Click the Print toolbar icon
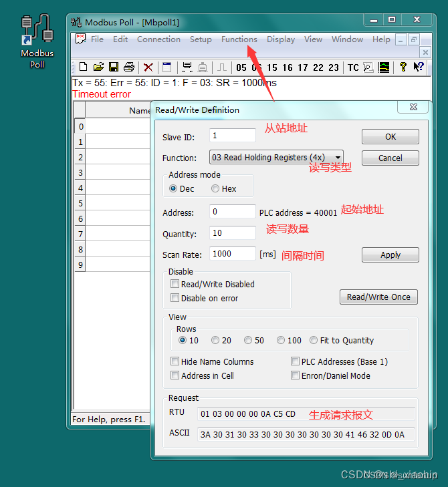The image size is (448, 487). pos(129,67)
